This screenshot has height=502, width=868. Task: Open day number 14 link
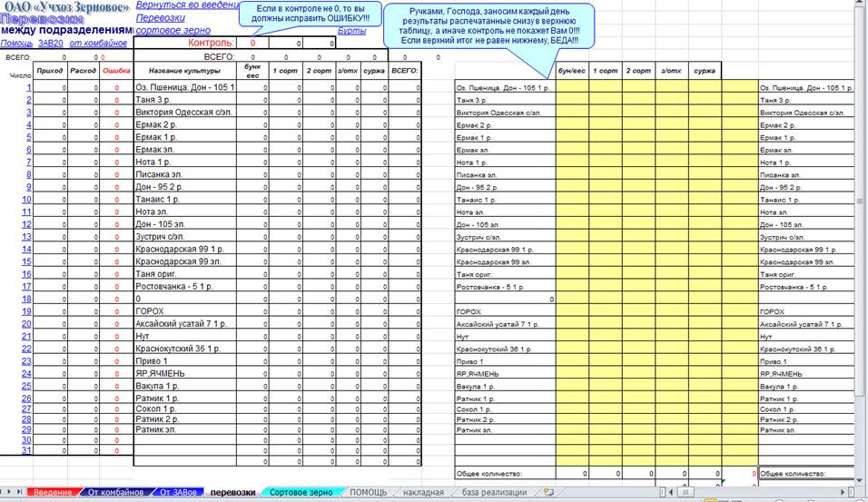click(x=26, y=249)
